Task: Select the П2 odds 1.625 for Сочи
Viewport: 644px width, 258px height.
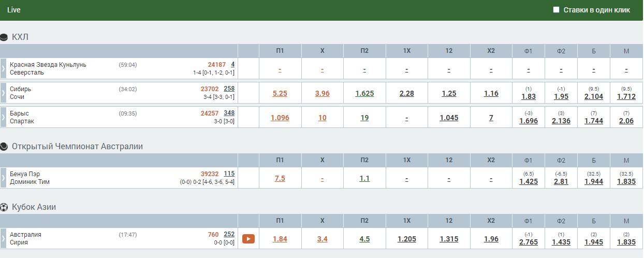Action: click(x=364, y=93)
